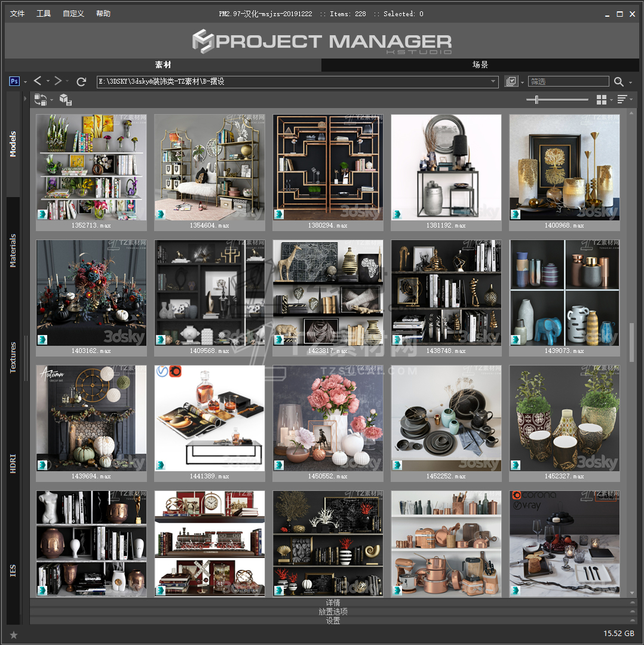This screenshot has width=644, height=645.
Task: Select thumbnail 1452252.max
Action: (x=446, y=423)
